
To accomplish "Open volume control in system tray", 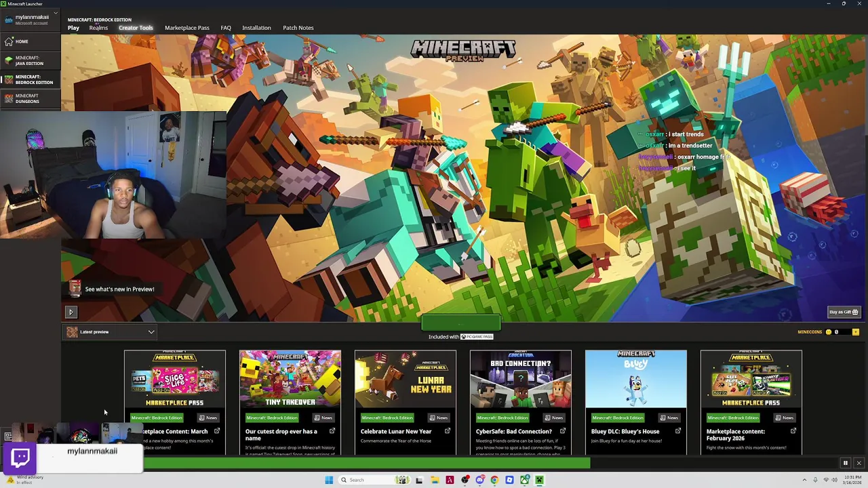I will click(835, 480).
